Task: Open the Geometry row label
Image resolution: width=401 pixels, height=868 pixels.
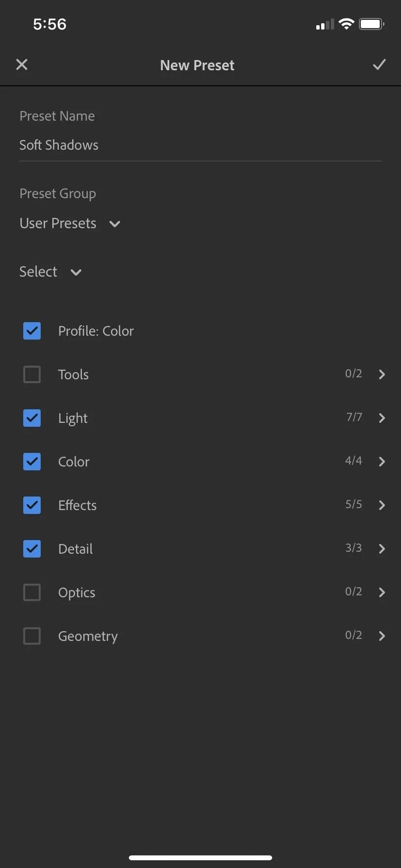Action: coord(88,636)
